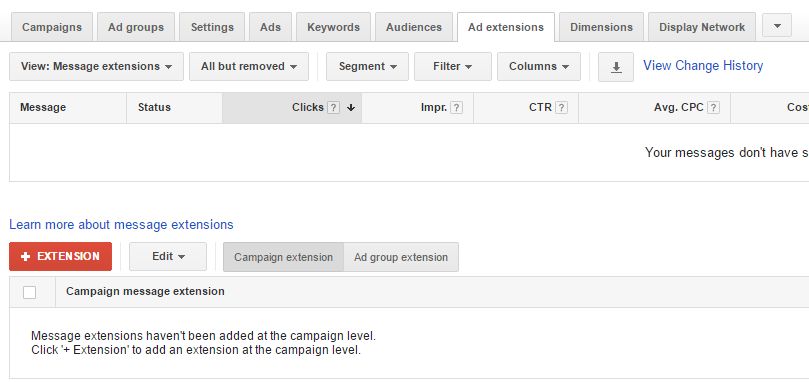Click the download report icon
Viewport: 809px width, 382px height.
(x=616, y=67)
